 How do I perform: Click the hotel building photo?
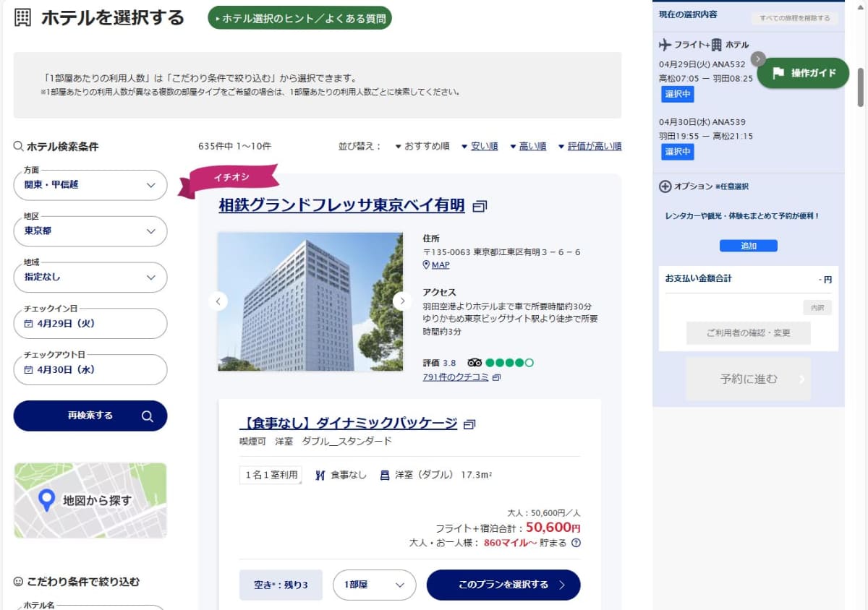pyautogui.click(x=310, y=301)
